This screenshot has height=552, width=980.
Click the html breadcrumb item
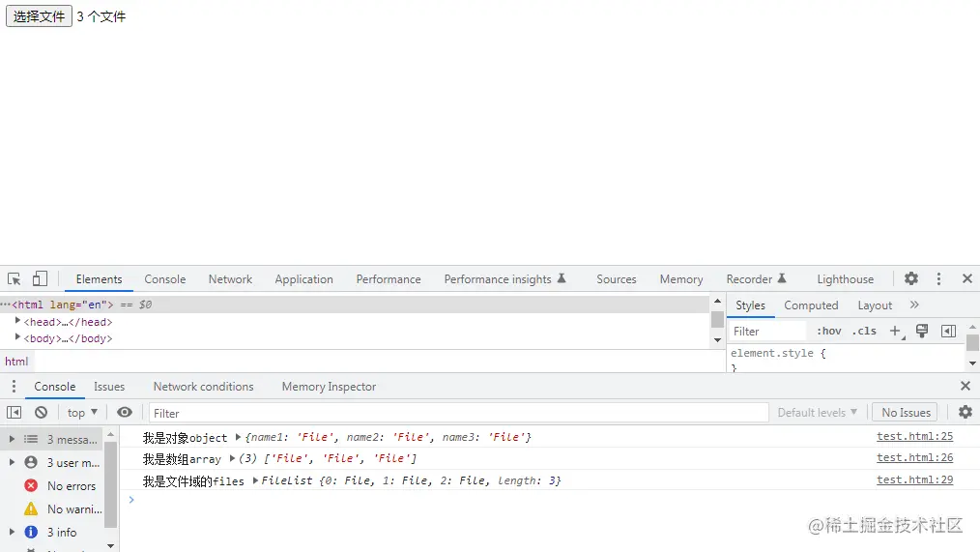16,362
